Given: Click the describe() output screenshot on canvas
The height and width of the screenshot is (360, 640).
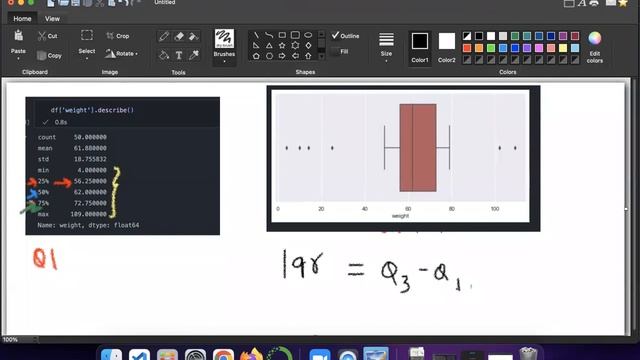Looking at the screenshot, I should coord(122,166).
